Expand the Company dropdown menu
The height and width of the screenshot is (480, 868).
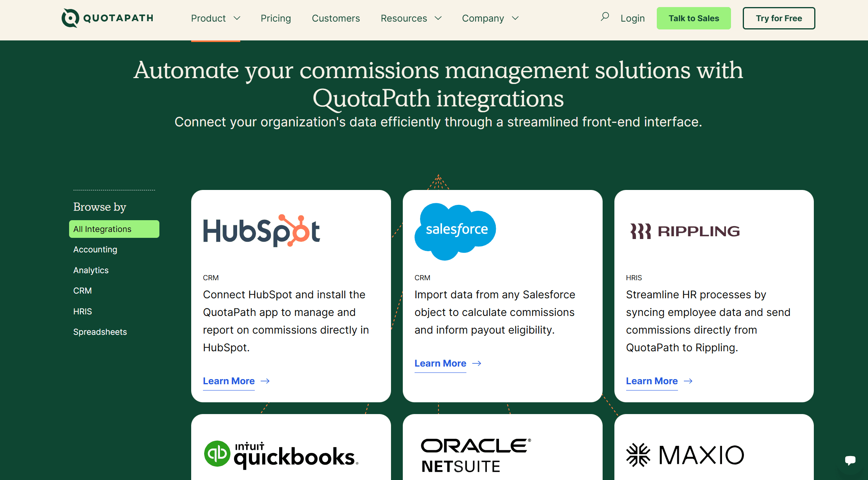pyautogui.click(x=490, y=18)
